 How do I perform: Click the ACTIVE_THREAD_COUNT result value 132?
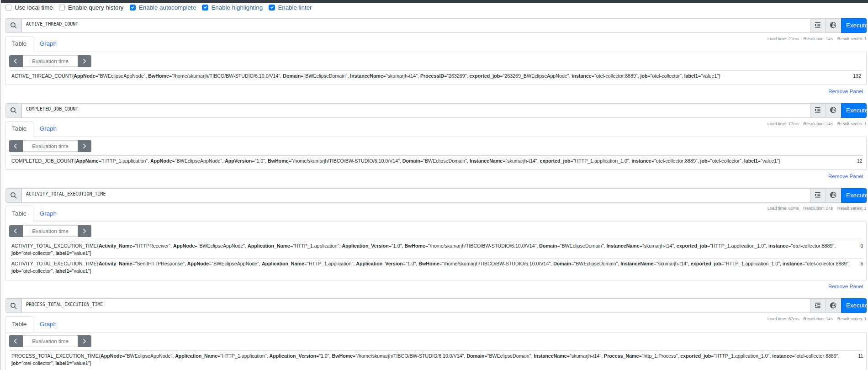tap(857, 76)
